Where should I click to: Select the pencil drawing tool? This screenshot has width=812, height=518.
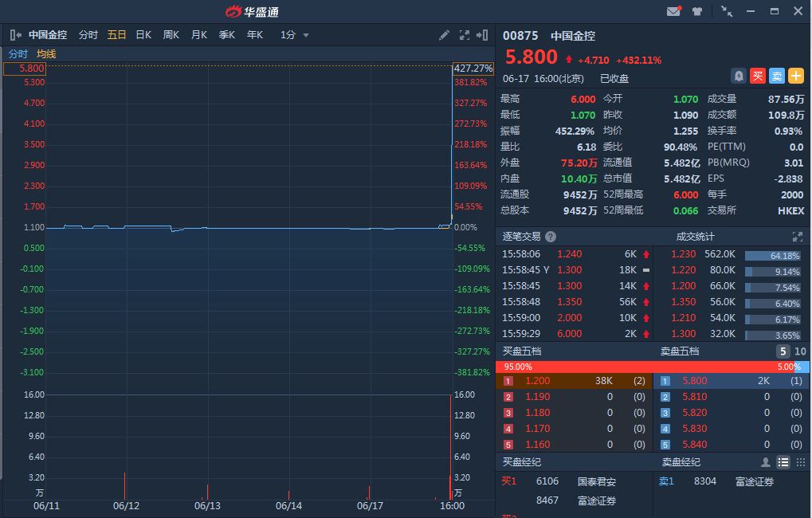pyautogui.click(x=445, y=35)
